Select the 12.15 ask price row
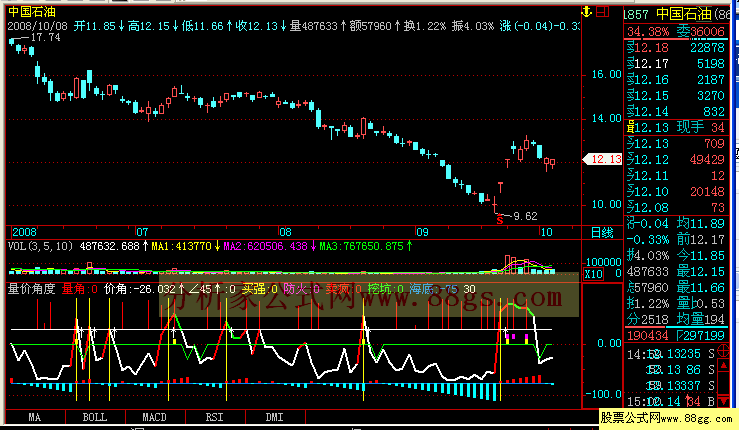739x430 pixels. click(x=676, y=96)
